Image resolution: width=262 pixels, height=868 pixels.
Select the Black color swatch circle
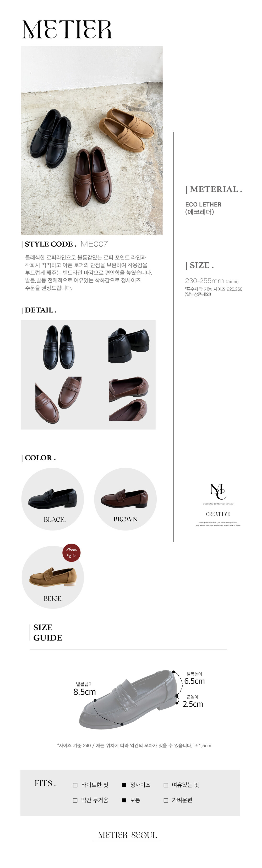pyautogui.click(x=53, y=499)
